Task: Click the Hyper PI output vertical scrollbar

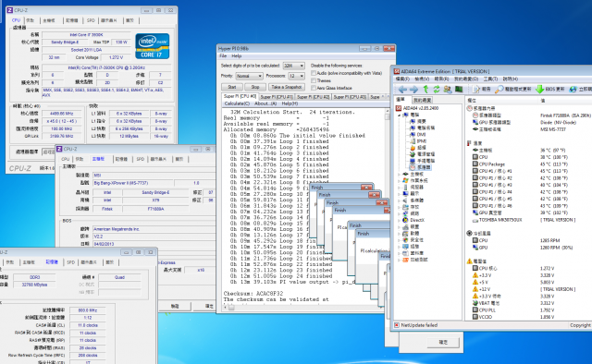Action: tap(387, 206)
